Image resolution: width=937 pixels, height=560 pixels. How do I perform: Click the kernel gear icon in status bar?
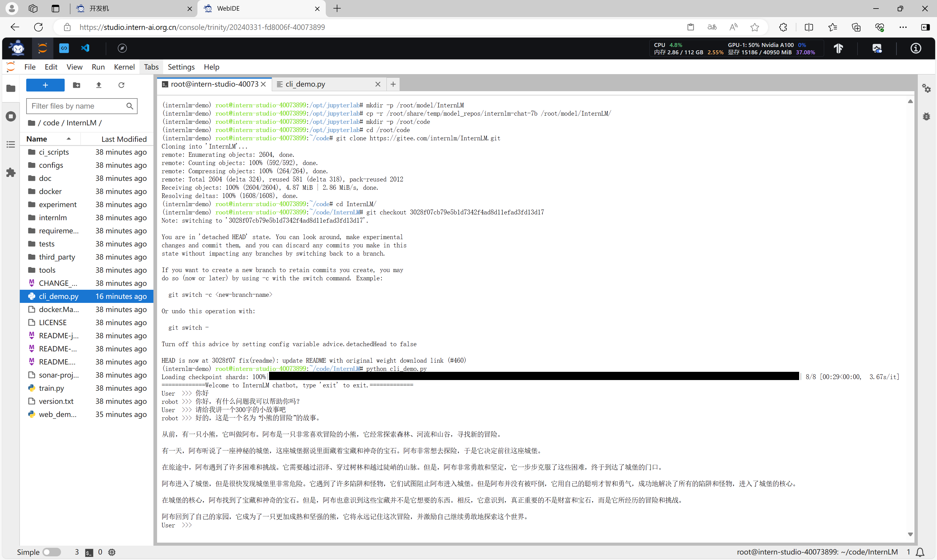(112, 552)
